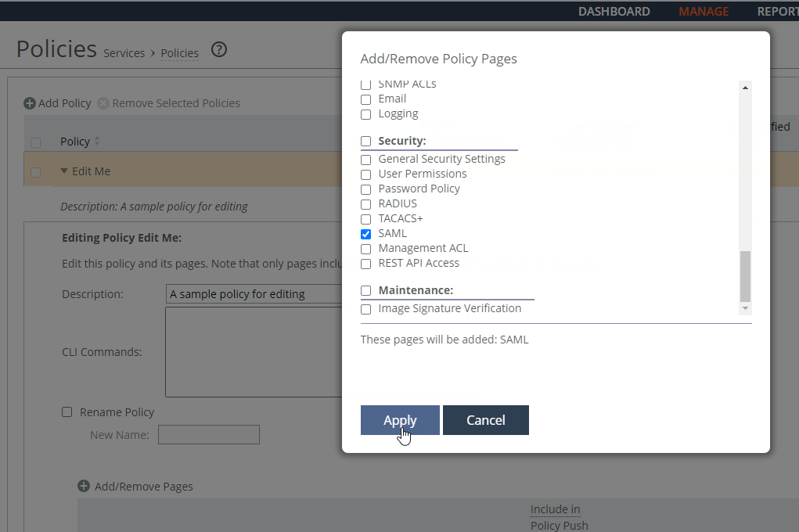Enable the RADIUS checkbox
The height and width of the screenshot is (532, 799).
pyautogui.click(x=365, y=204)
